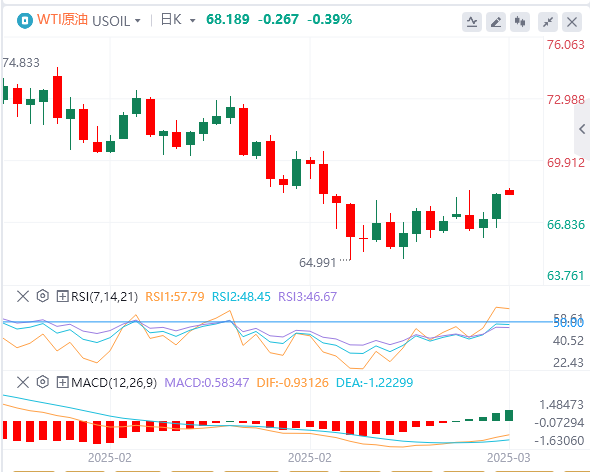Viewport: 590px width, 472px height.
Task: Click the MACD(12,26,9) label
Action: tap(114, 383)
